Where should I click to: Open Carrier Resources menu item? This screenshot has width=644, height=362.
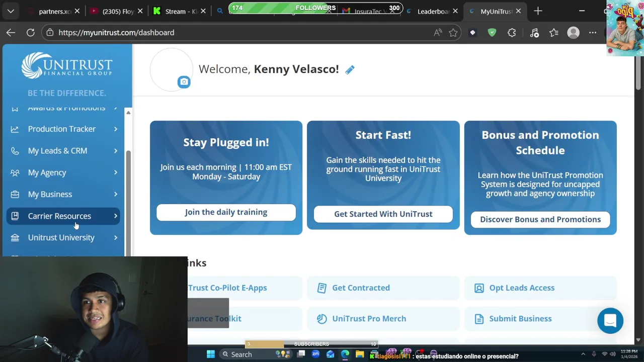63,216
